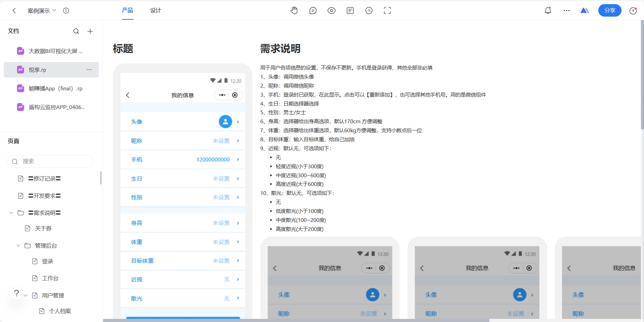Image resolution: width=644 pixels, height=322 pixels.
Task: Click the 标题 heading text
Action: (123, 48)
